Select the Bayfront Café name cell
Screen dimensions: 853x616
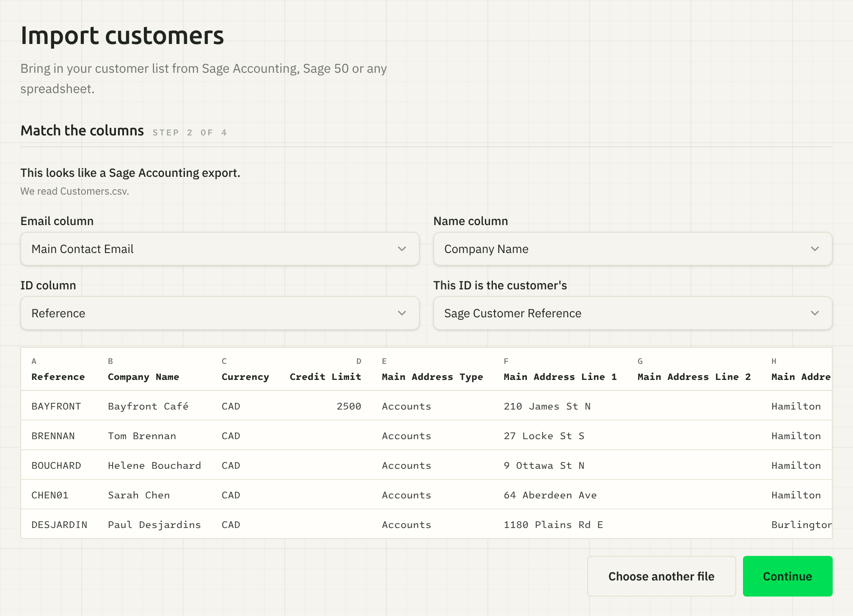coord(148,406)
